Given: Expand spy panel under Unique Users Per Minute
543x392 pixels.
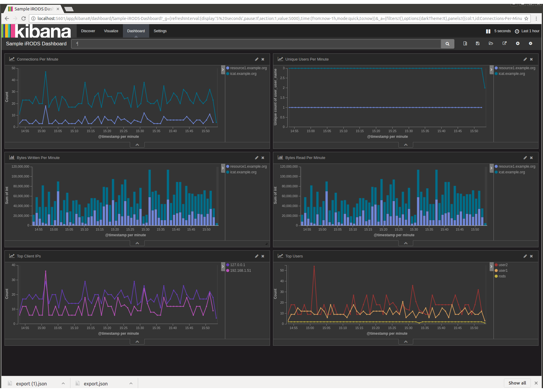Looking at the screenshot, I should (x=406, y=145).
